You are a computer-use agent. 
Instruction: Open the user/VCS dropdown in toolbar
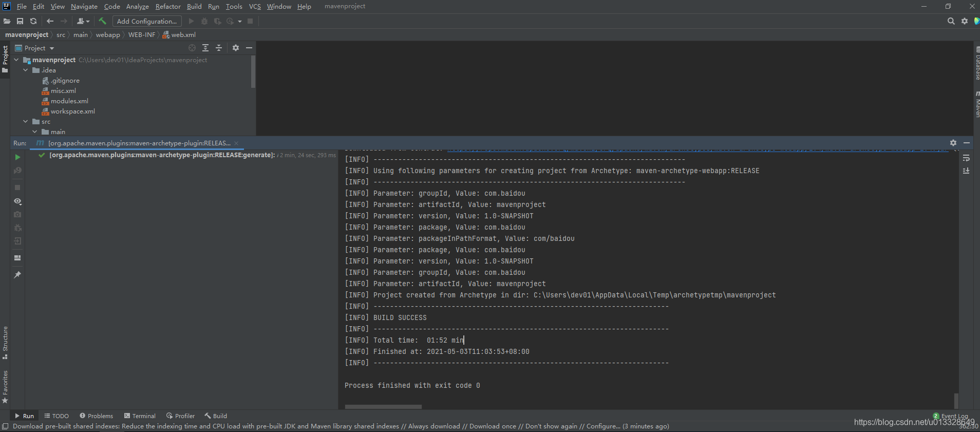[x=83, y=21]
